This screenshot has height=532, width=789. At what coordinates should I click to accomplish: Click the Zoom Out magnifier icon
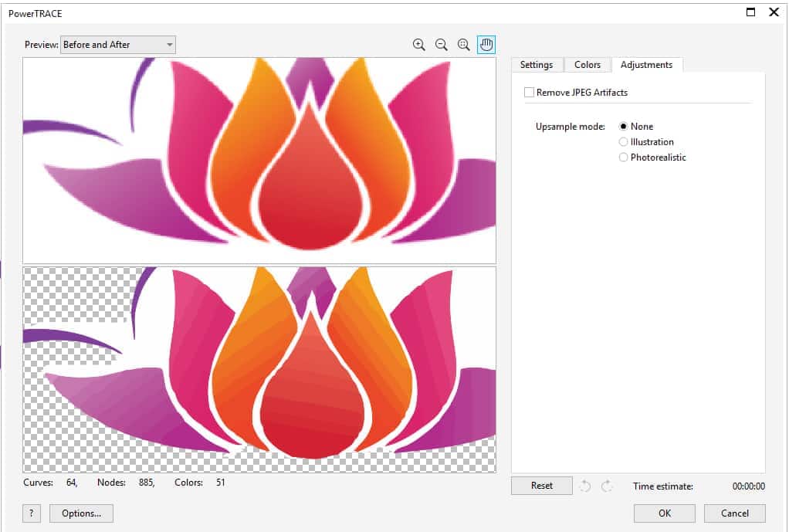tap(441, 45)
